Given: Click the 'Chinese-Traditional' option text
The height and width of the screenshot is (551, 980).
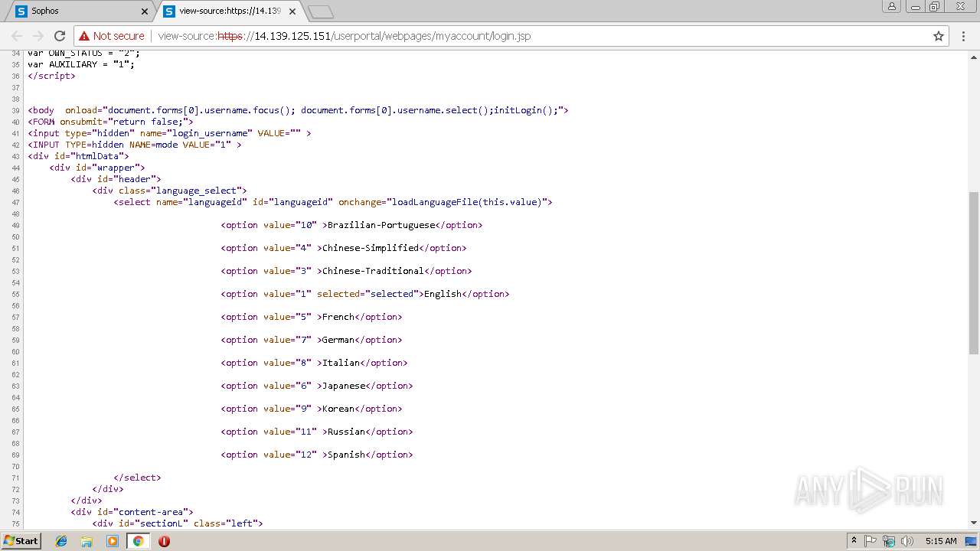Looking at the screenshot, I should [373, 271].
